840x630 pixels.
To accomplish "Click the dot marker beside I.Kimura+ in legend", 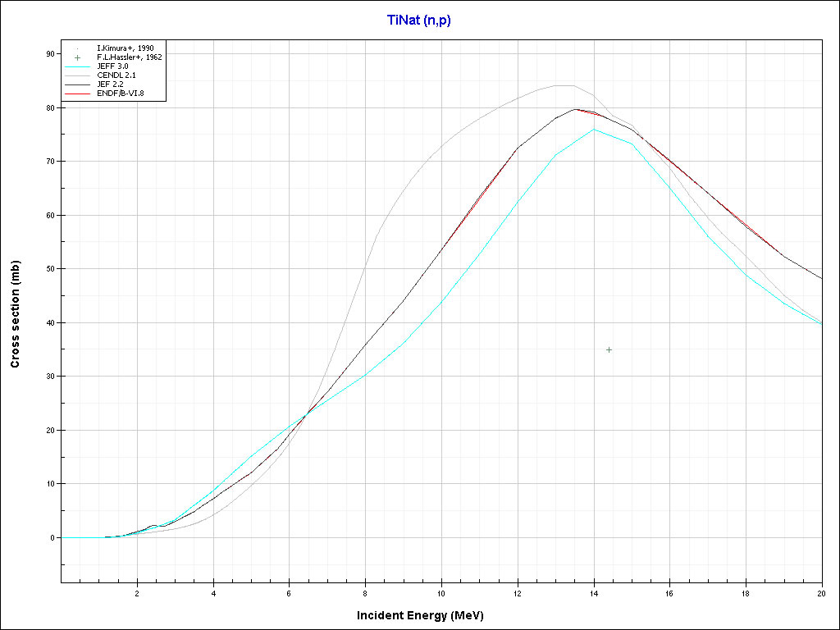I will click(76, 49).
